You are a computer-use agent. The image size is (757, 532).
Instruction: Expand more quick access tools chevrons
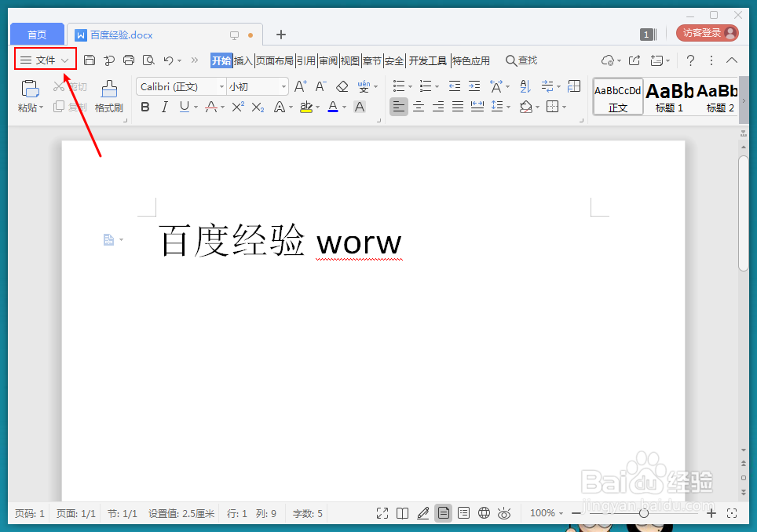point(195,60)
